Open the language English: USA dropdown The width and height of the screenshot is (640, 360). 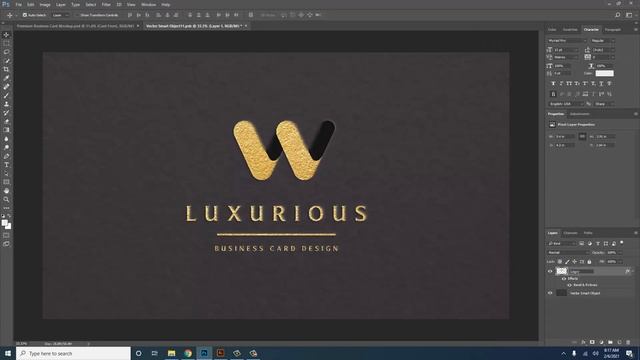[x=566, y=104]
